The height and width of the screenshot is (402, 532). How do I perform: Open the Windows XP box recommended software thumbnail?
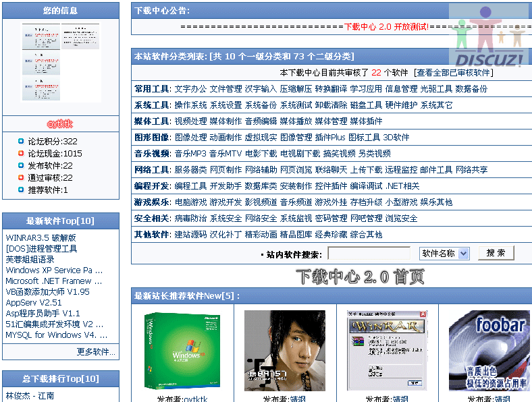pos(182,351)
